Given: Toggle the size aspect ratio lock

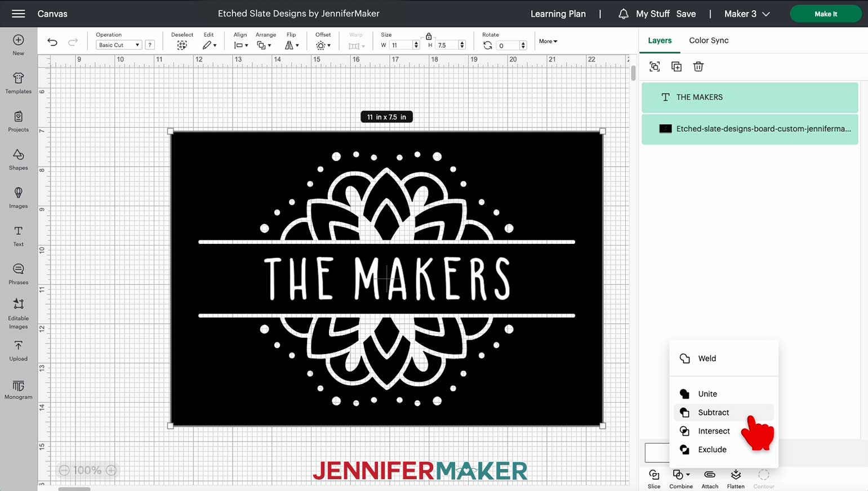Looking at the screenshot, I should tap(429, 36).
